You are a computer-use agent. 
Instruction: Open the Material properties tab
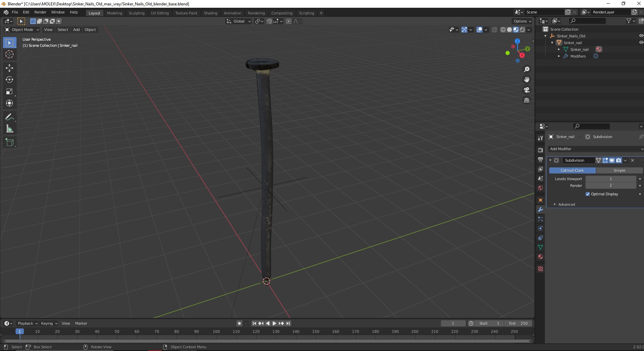(x=540, y=257)
